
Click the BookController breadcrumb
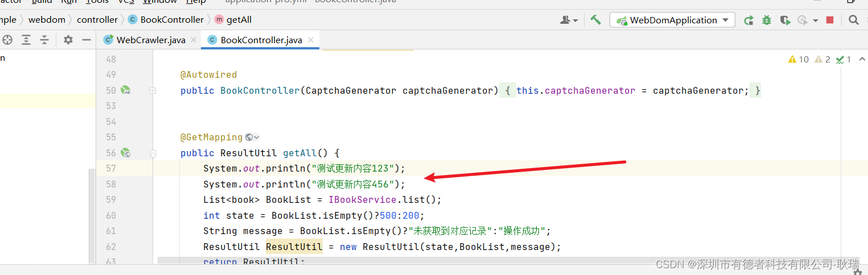172,19
